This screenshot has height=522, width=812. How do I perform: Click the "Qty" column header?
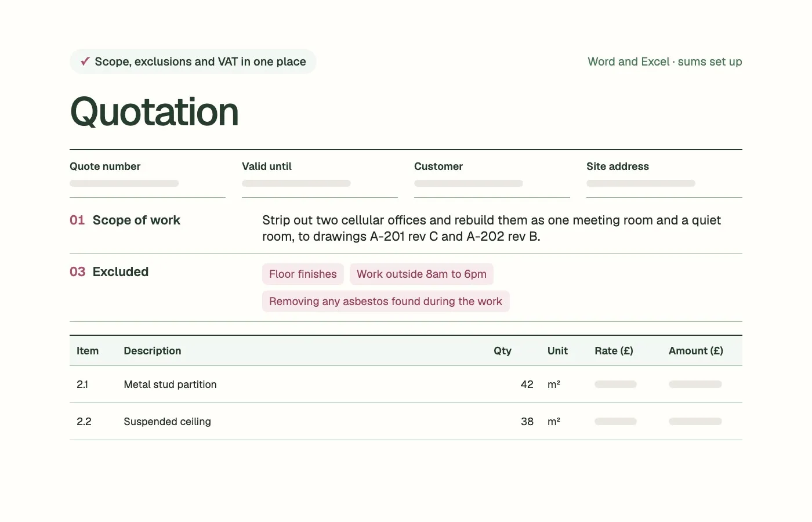click(x=502, y=351)
